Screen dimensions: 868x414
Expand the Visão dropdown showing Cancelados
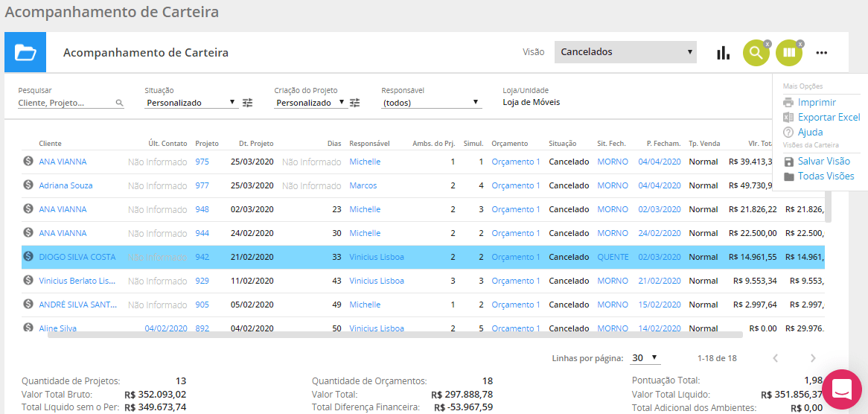[625, 52]
